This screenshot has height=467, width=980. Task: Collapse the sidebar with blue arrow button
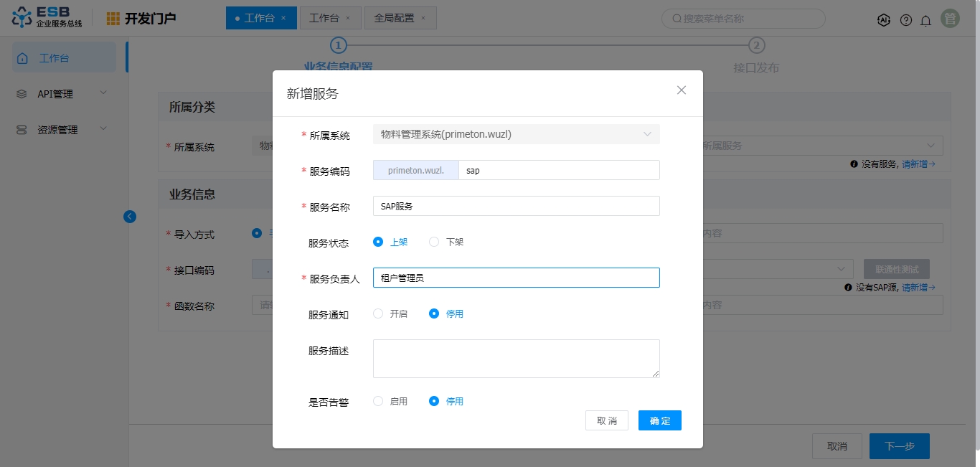(x=130, y=216)
